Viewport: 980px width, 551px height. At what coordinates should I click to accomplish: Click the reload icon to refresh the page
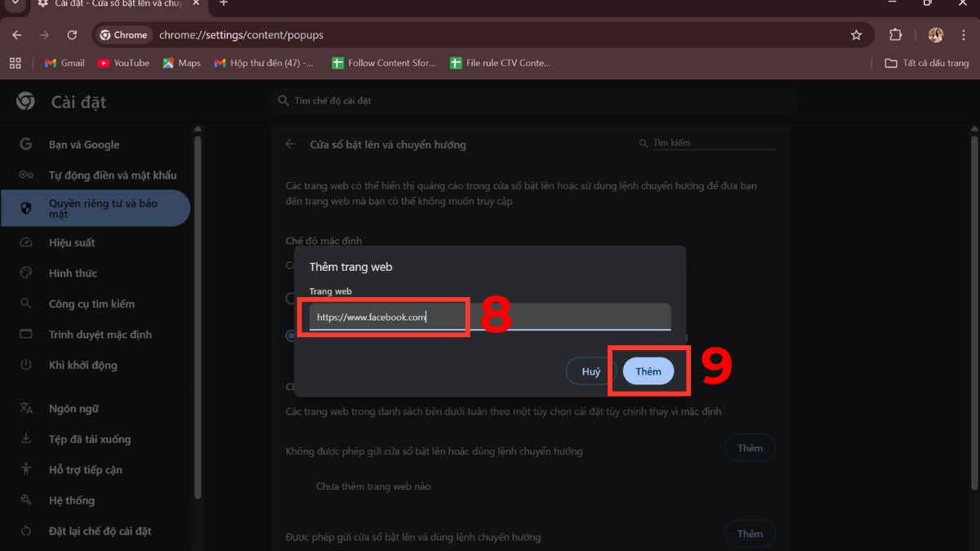pos(72,35)
